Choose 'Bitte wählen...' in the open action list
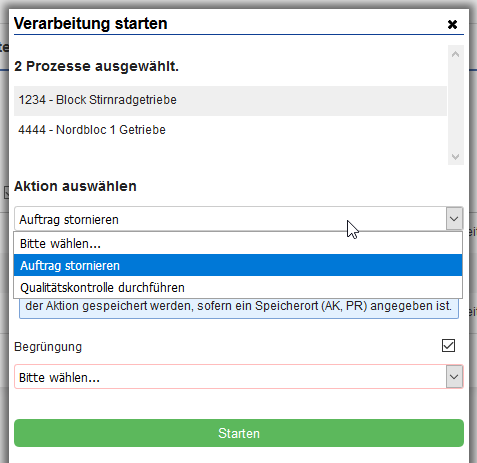The image size is (477, 463). pyautogui.click(x=238, y=244)
